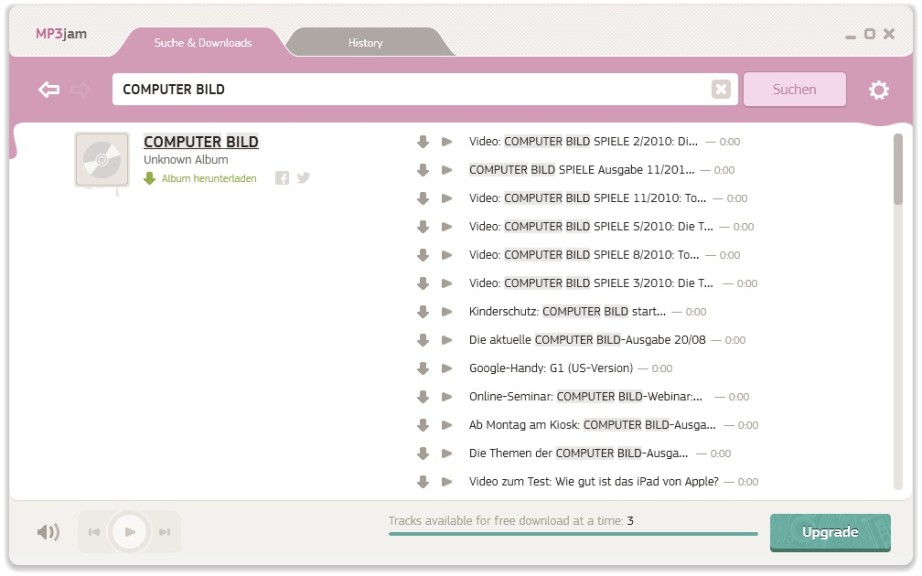Download 'Video: COMPUTER BILD SPIELE 3/2010' track

pos(423,283)
